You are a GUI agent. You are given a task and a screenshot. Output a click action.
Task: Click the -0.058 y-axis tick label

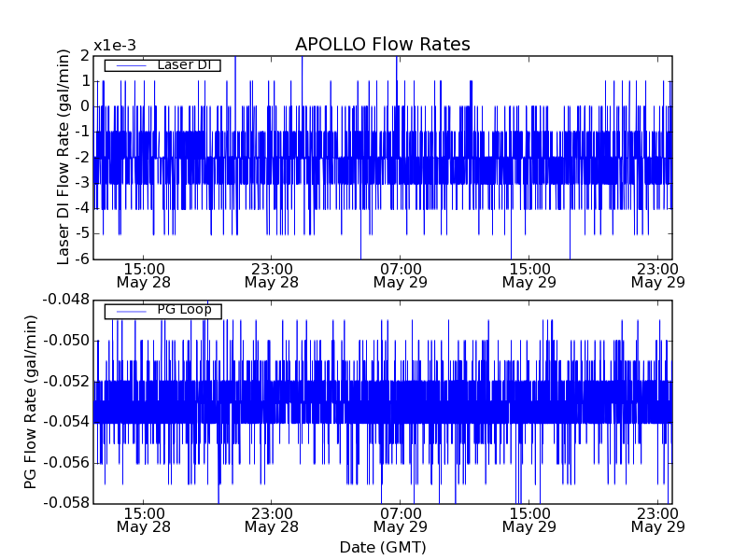(x=64, y=503)
